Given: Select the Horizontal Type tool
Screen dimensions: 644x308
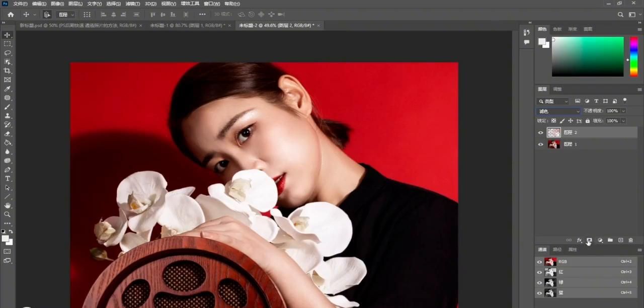Looking at the screenshot, I should 8,179.
